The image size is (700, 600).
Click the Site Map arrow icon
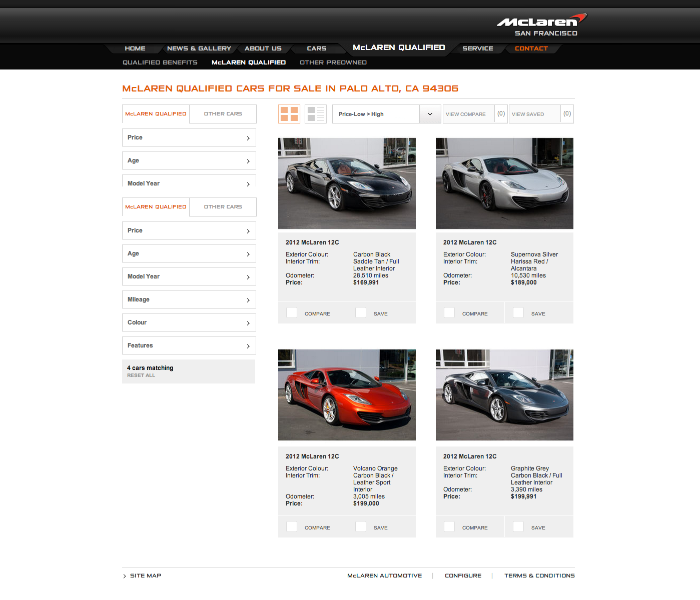[x=125, y=576]
